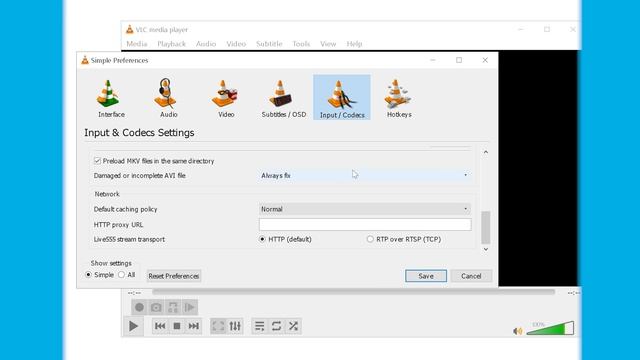Minimize the Simple Preferences window
The height and width of the screenshot is (360, 640).
pos(433,60)
